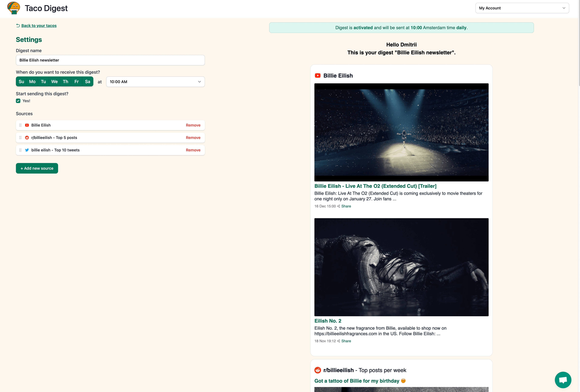Click the Taco Digest title text

coord(46,8)
